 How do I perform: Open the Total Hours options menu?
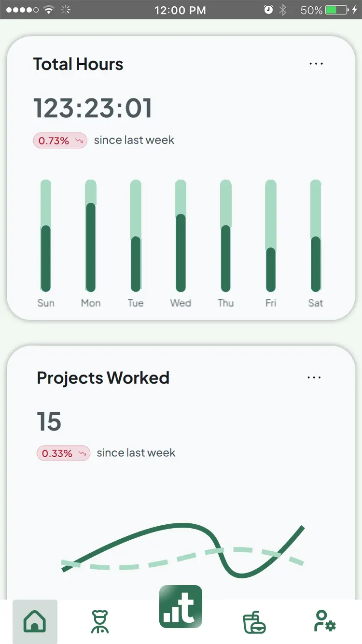click(316, 64)
